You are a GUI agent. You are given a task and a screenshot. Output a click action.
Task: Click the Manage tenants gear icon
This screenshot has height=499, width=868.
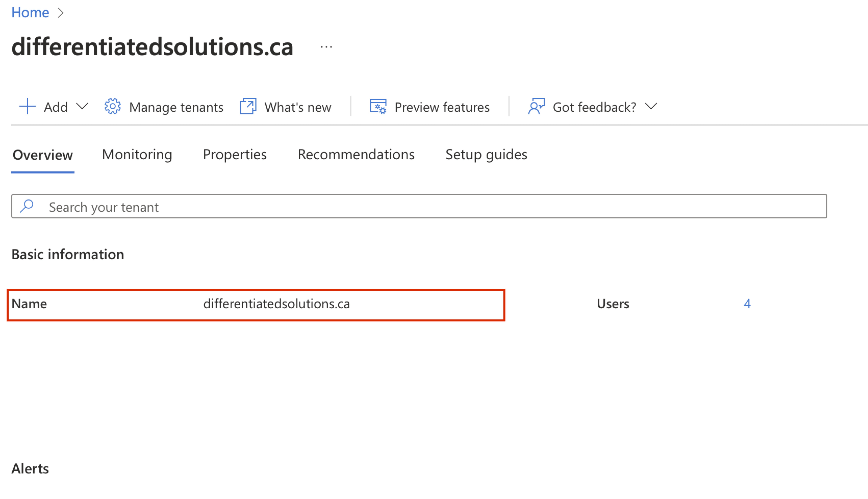[x=113, y=107]
